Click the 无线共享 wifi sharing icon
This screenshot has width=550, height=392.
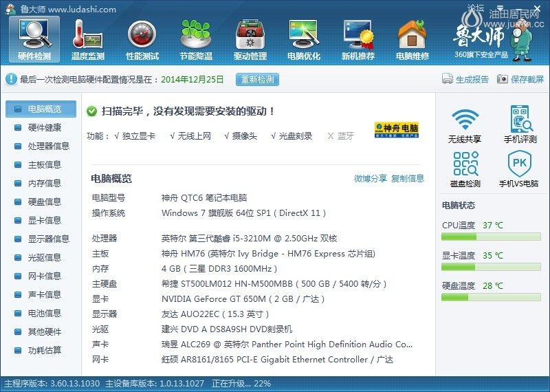pyautogui.click(x=465, y=120)
